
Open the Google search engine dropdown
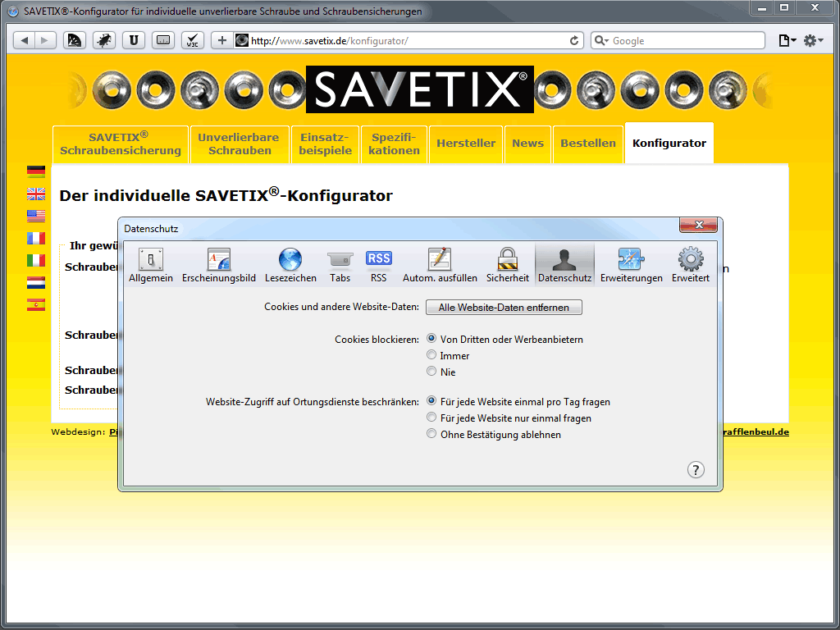click(x=601, y=41)
